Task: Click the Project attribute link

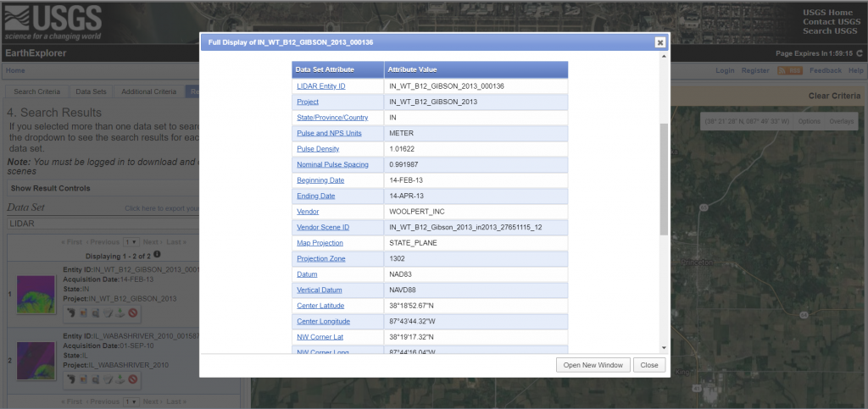Action: (x=308, y=102)
